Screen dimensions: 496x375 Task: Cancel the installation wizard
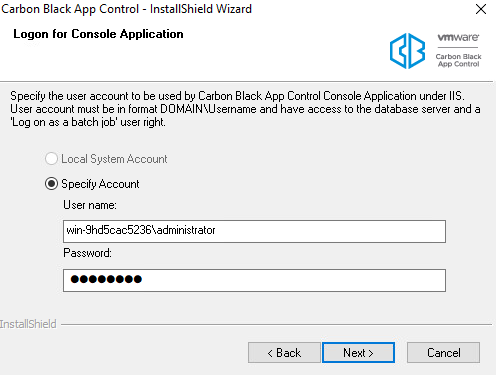point(443,353)
